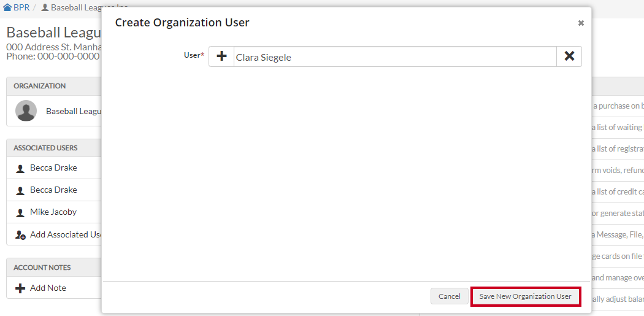Click Save New Organization User button
644x316 pixels.
click(x=525, y=296)
